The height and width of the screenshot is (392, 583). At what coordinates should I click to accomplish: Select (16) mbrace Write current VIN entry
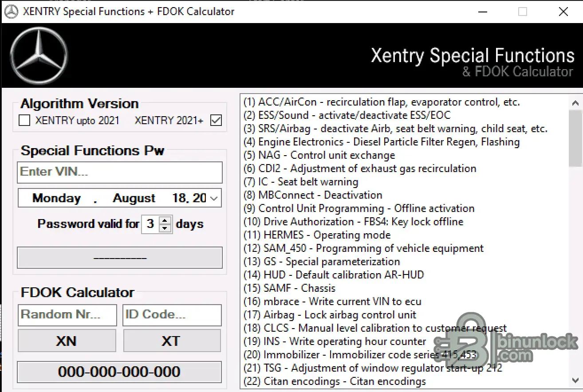[x=332, y=302]
